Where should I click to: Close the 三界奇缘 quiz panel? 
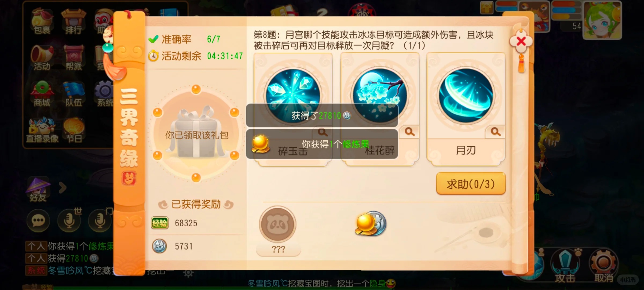pyautogui.click(x=521, y=41)
